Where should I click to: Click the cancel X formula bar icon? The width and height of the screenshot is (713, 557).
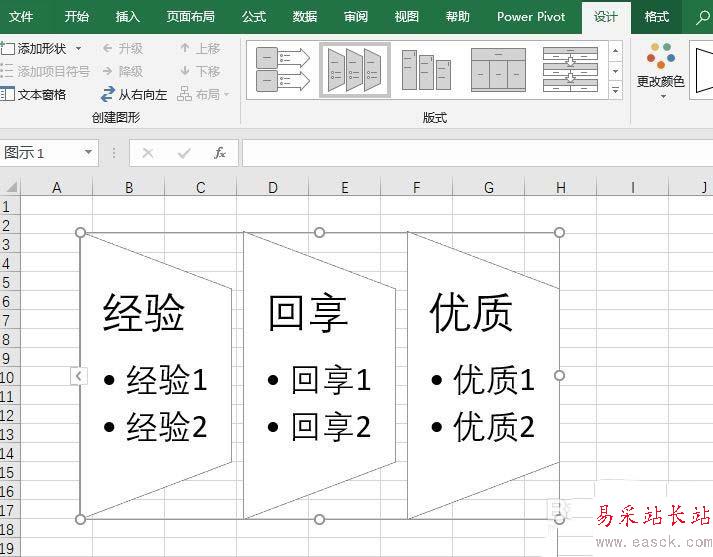(148, 153)
